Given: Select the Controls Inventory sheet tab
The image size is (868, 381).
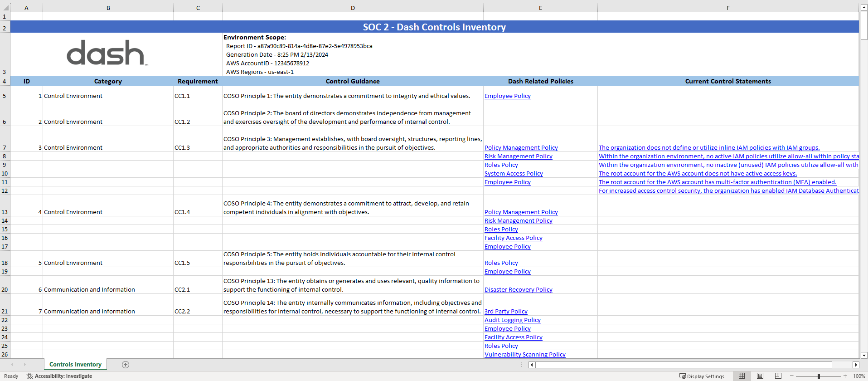Looking at the screenshot, I should point(75,365).
